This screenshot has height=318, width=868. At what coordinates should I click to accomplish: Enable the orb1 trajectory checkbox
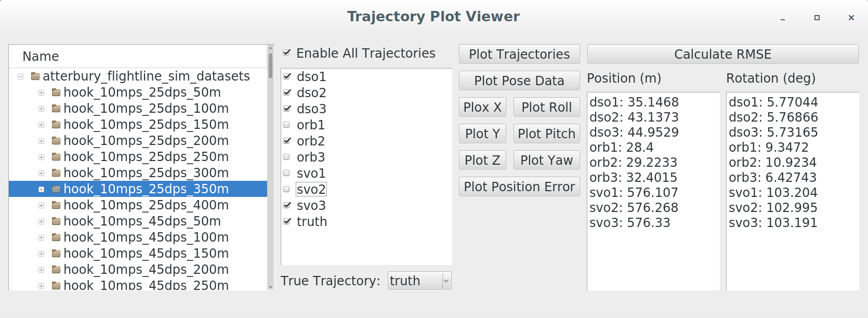click(x=287, y=125)
